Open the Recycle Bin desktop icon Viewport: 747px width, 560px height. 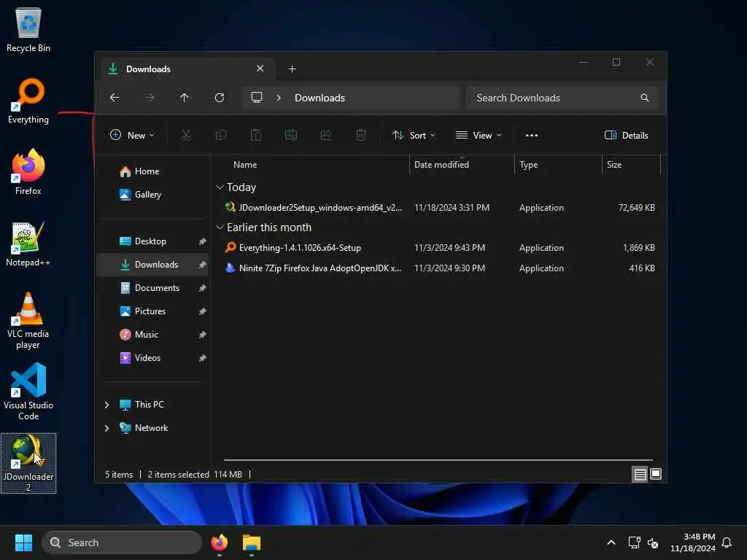coord(28,29)
